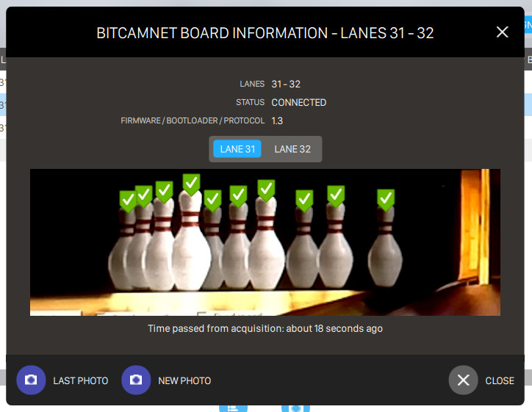Close dialog with top-right X
This screenshot has width=532, height=412.
coord(502,32)
